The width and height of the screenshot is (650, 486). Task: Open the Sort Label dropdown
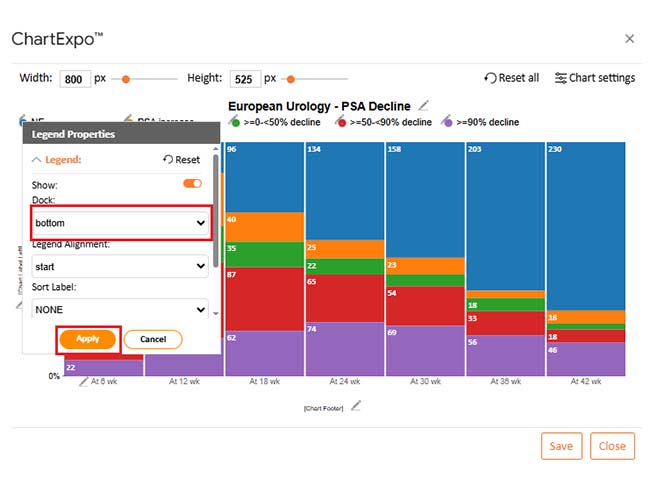[x=119, y=310]
